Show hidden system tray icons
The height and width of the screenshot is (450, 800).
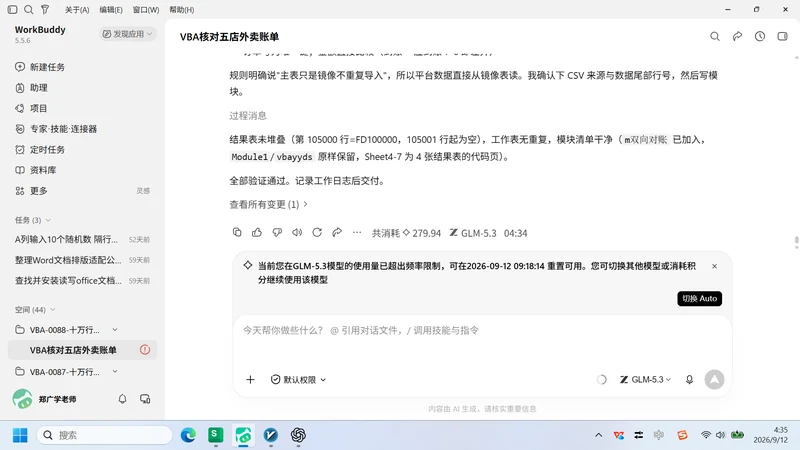pos(598,435)
